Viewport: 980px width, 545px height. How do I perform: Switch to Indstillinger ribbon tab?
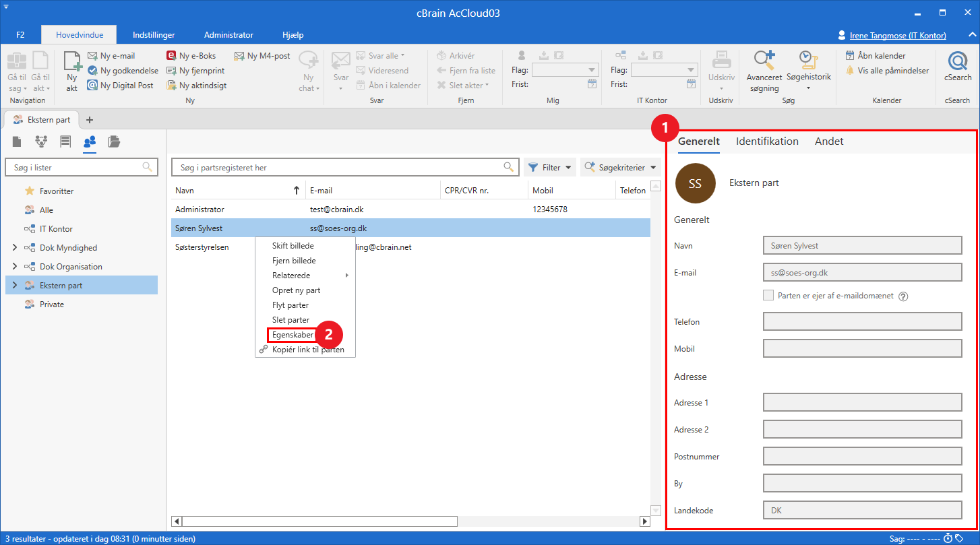pyautogui.click(x=154, y=35)
